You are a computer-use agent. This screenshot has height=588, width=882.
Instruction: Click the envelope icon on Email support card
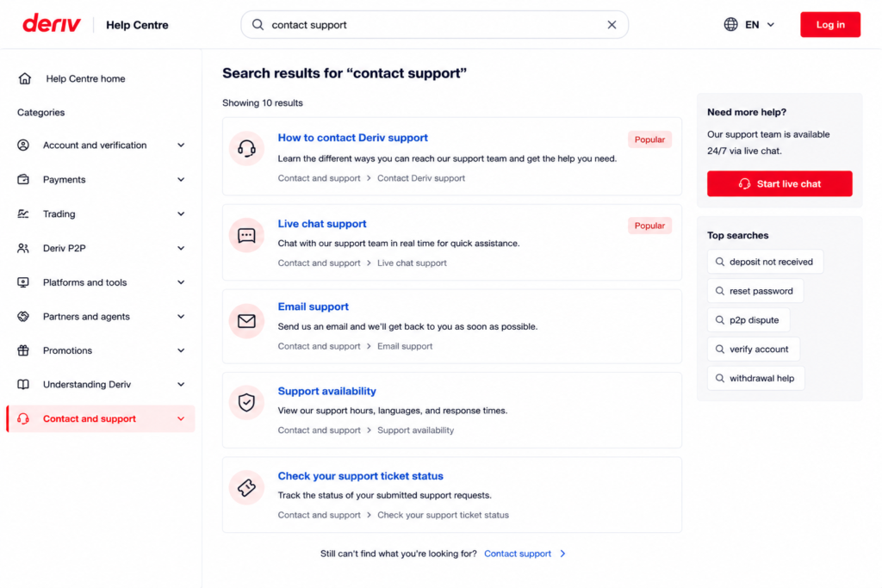click(x=246, y=321)
